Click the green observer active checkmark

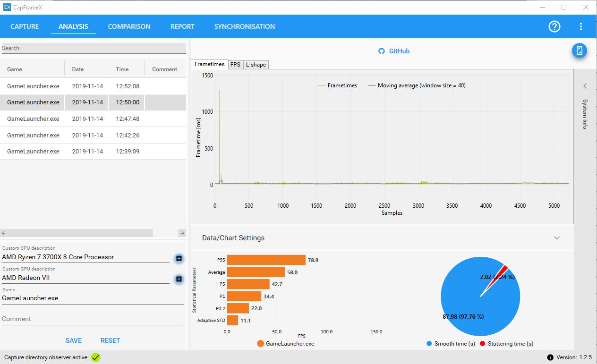(96, 357)
